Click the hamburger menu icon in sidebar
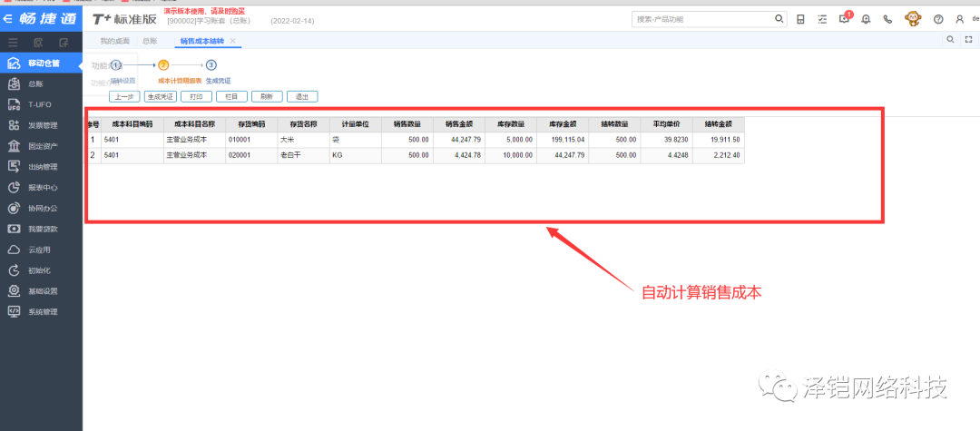Image resolution: width=980 pixels, height=431 pixels. point(13,42)
